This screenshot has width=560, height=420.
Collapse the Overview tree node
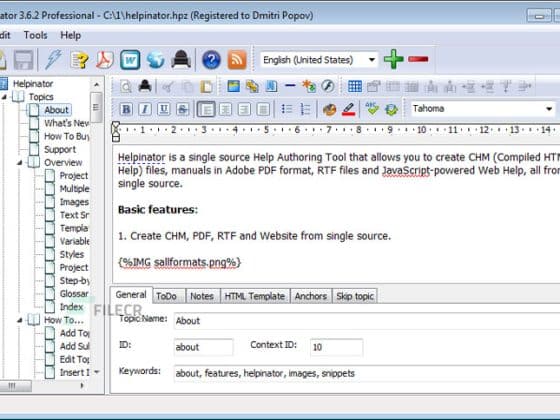pos(20,163)
